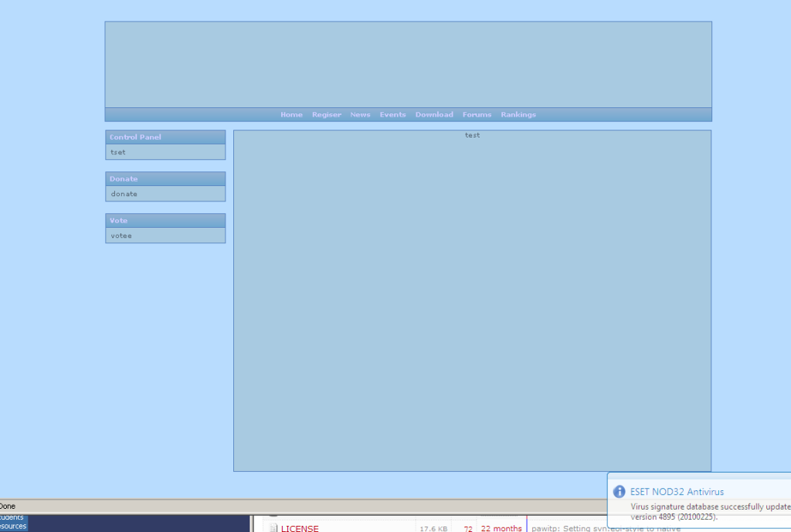Open the Home navigation link

(x=291, y=115)
